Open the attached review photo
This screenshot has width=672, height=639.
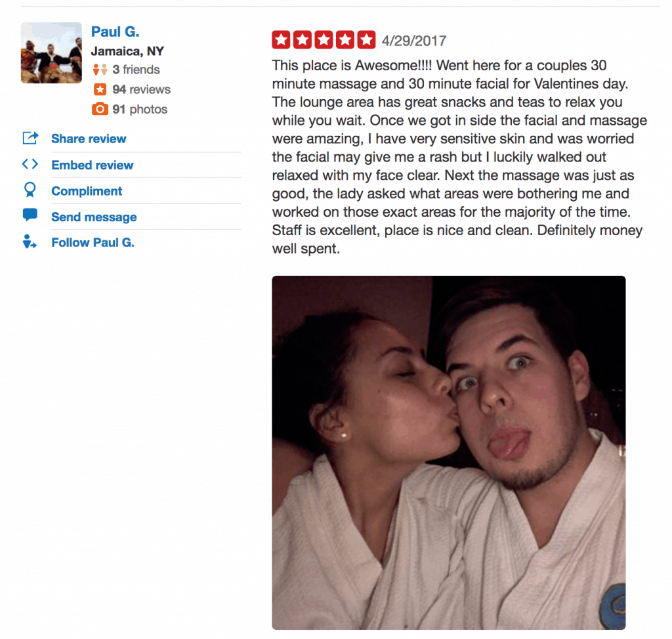click(x=449, y=452)
